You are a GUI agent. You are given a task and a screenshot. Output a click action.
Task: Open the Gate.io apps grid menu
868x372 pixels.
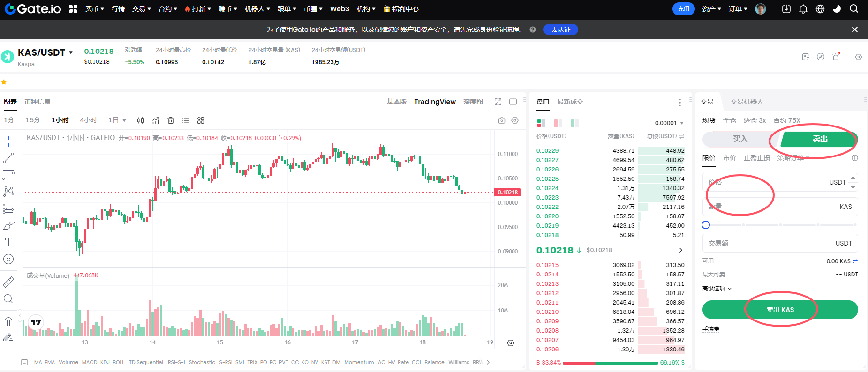click(x=73, y=9)
